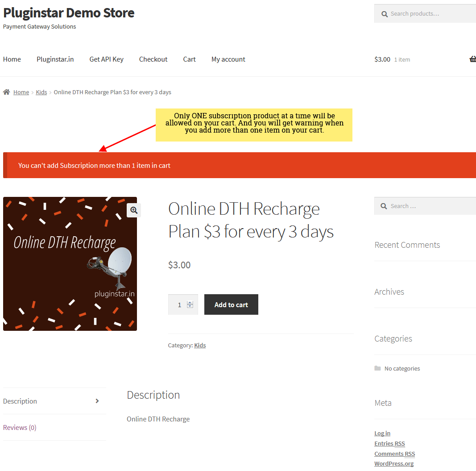This screenshot has width=476, height=471.
Task: Open the Kids category link below product
Action: pos(200,345)
